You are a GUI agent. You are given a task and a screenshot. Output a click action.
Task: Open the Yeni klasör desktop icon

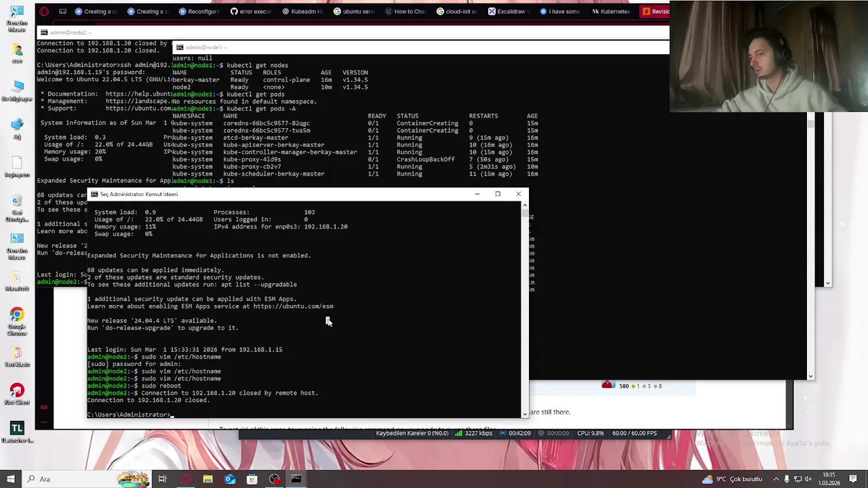[x=17, y=357]
